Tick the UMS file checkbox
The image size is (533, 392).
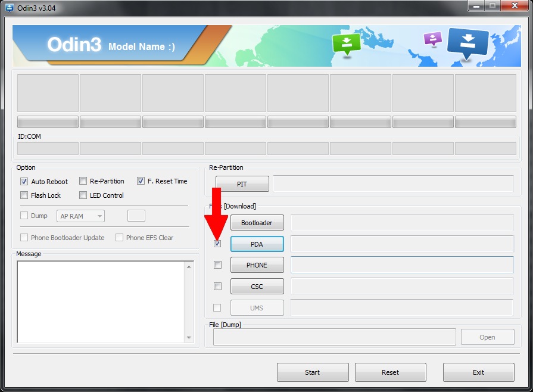pyautogui.click(x=217, y=307)
